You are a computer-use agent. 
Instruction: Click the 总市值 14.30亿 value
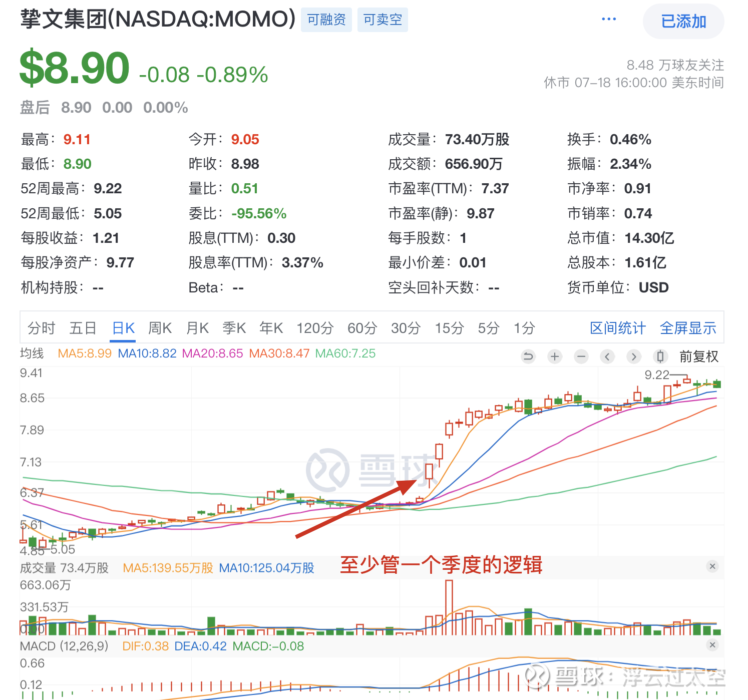[649, 238]
